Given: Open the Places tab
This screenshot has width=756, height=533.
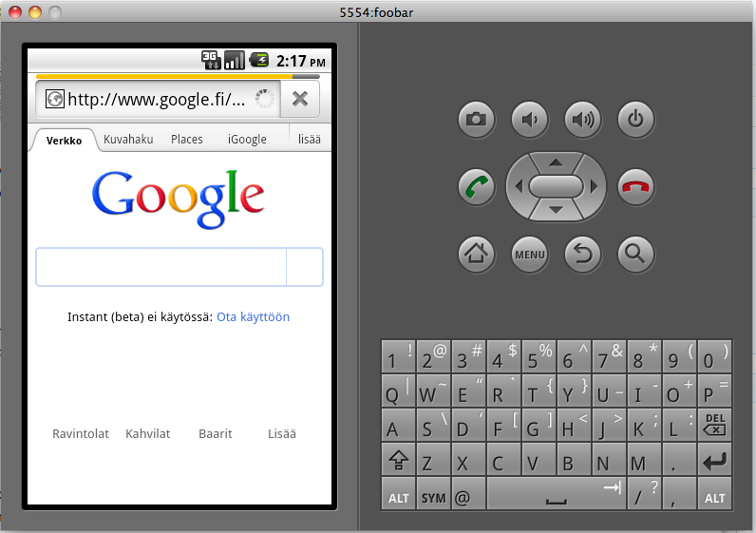Looking at the screenshot, I should pyautogui.click(x=186, y=140).
